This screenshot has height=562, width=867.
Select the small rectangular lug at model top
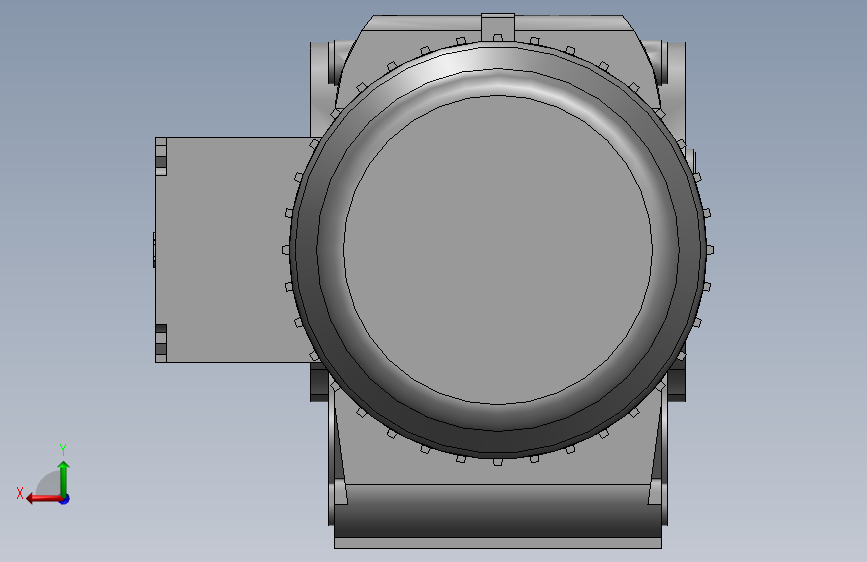click(x=498, y=27)
